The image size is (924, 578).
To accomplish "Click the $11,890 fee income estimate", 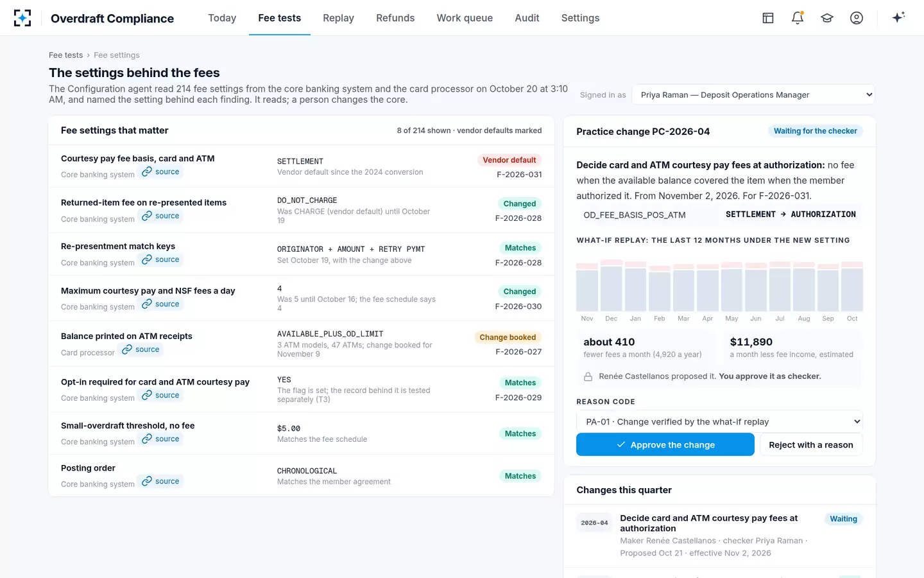I will [751, 342].
